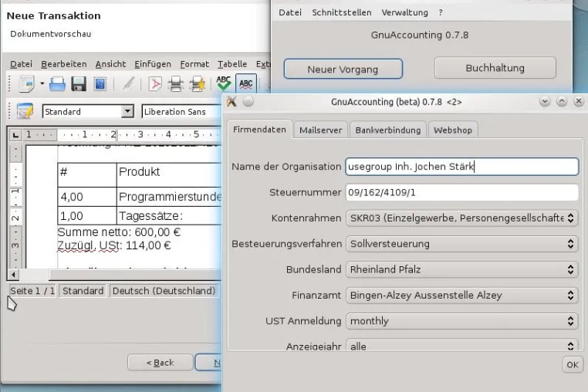Open the Schnittstellen menu
Viewport: 588px width, 392px height.
342,12
